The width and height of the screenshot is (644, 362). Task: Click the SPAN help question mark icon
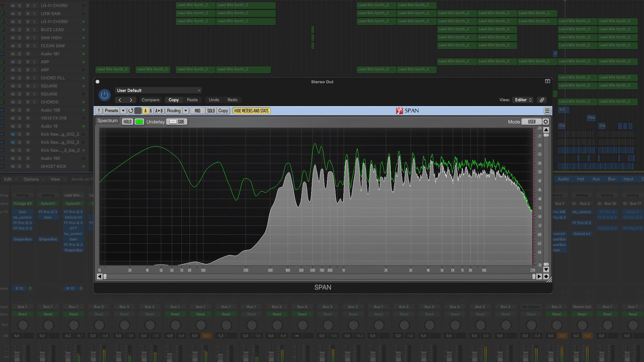click(98, 111)
